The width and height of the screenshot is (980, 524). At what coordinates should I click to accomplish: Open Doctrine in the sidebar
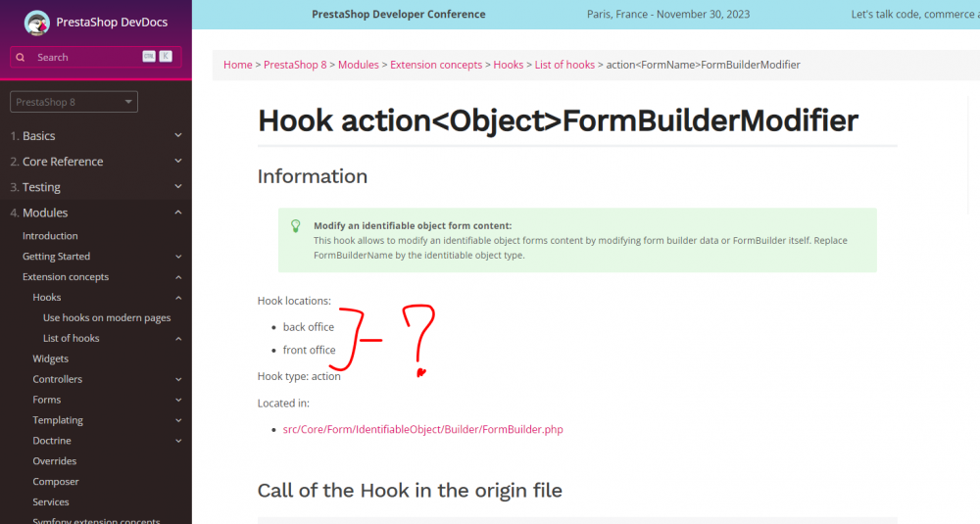pos(52,441)
